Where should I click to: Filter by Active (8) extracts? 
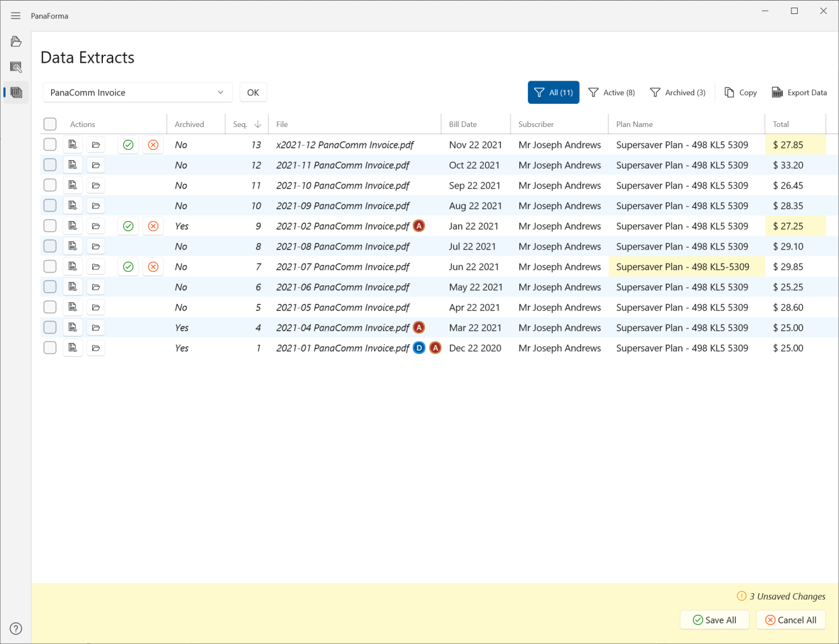click(612, 93)
